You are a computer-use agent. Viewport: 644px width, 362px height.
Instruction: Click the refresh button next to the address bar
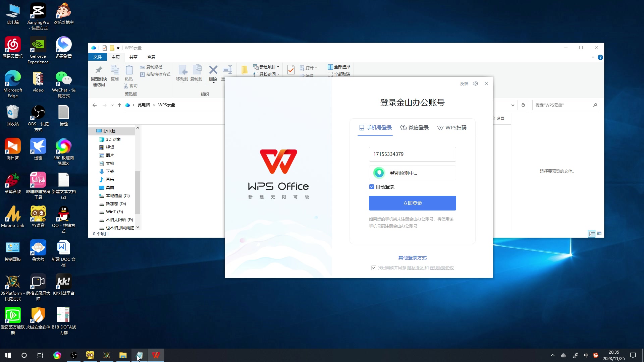[523, 105]
